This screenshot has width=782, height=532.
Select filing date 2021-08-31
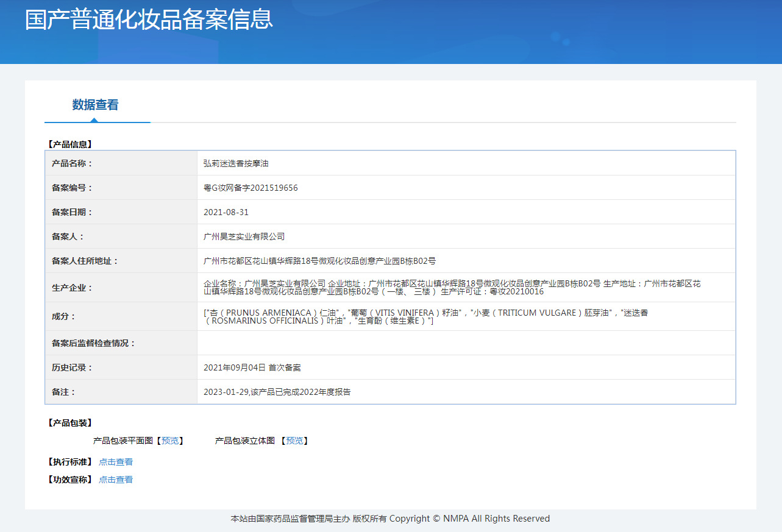click(x=226, y=212)
